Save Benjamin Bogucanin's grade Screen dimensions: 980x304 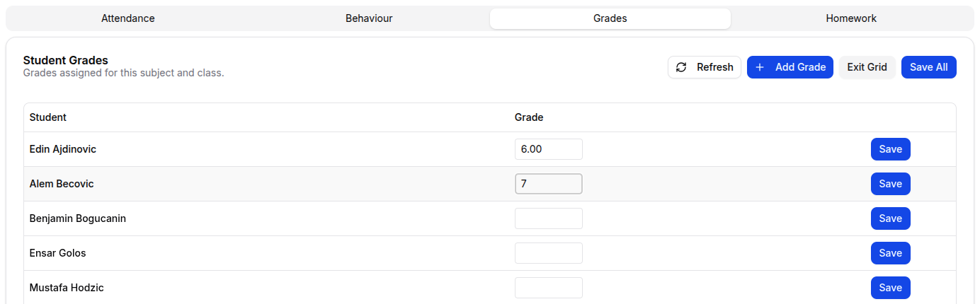pyautogui.click(x=890, y=218)
